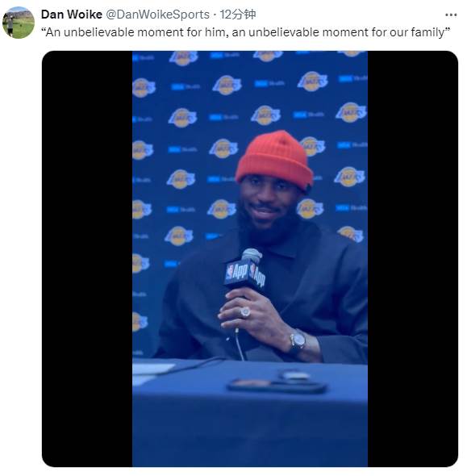Open the three-dot more options menu
467x476 pixels.
click(451, 15)
